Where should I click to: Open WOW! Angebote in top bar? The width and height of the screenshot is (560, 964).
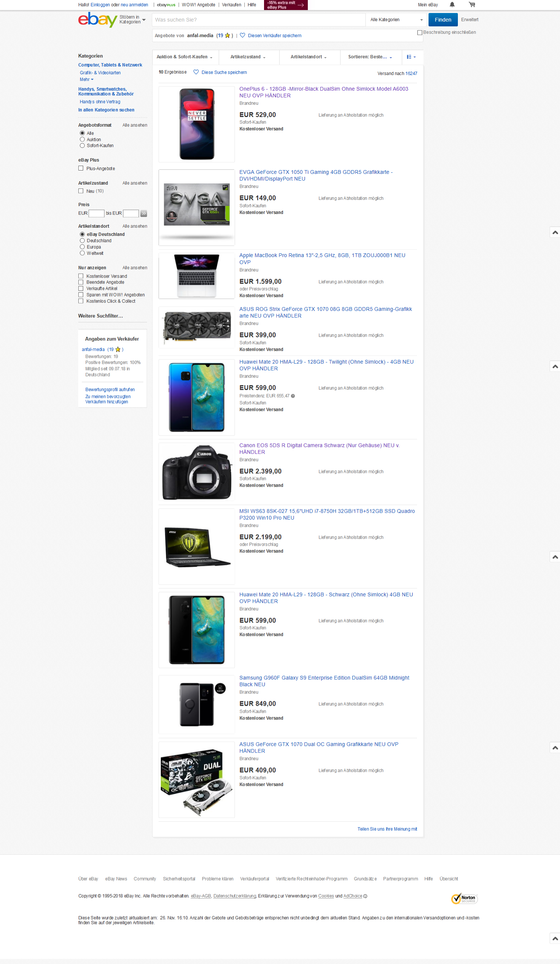[x=199, y=5]
